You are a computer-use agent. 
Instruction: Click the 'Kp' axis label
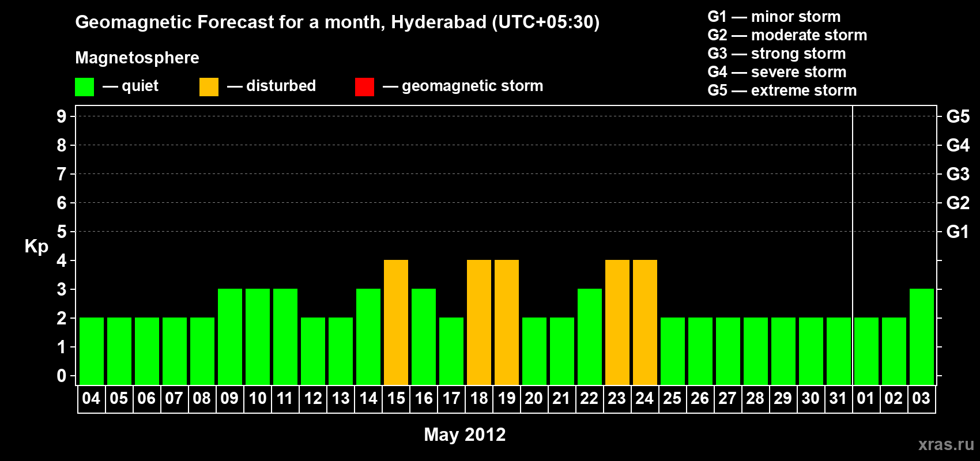pos(36,247)
